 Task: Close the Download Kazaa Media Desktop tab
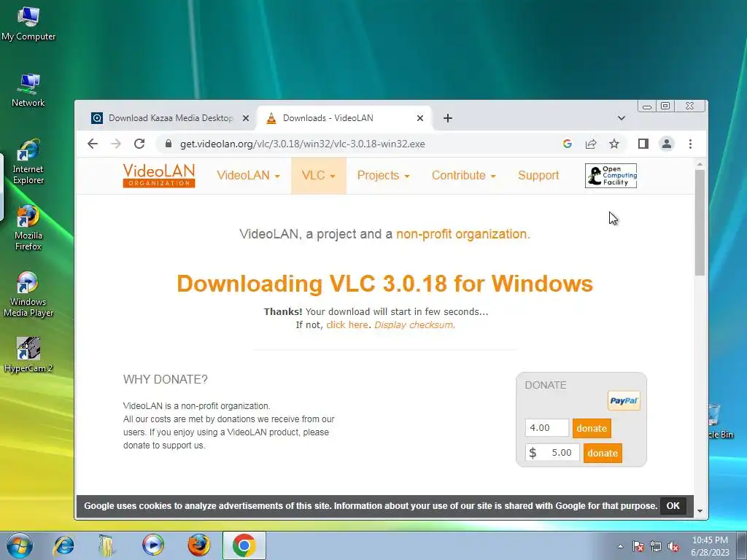[x=246, y=118]
